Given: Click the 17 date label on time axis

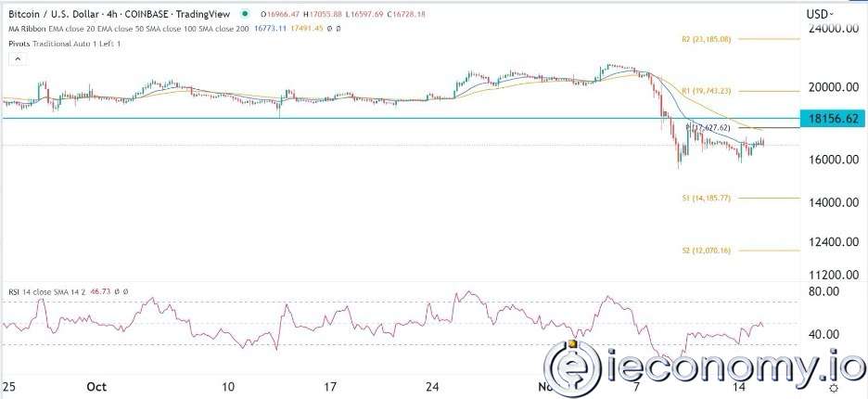Looking at the screenshot, I should pos(330,386).
